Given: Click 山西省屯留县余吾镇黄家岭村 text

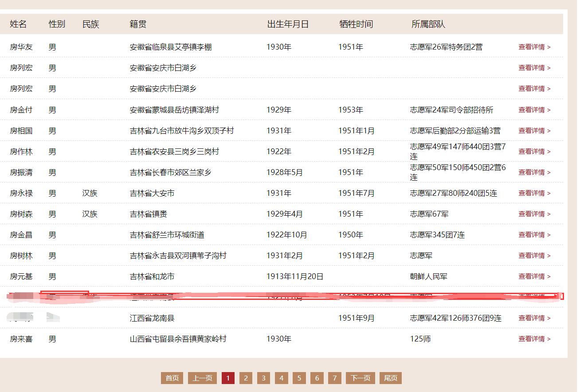Looking at the screenshot, I should pyautogui.click(x=178, y=339).
